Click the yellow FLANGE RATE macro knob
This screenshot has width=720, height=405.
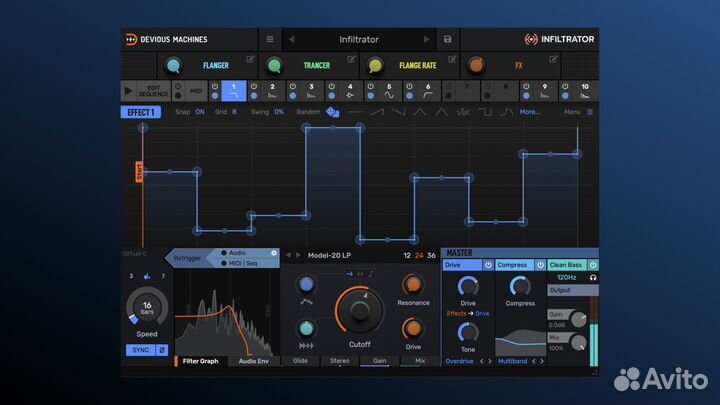click(x=375, y=66)
